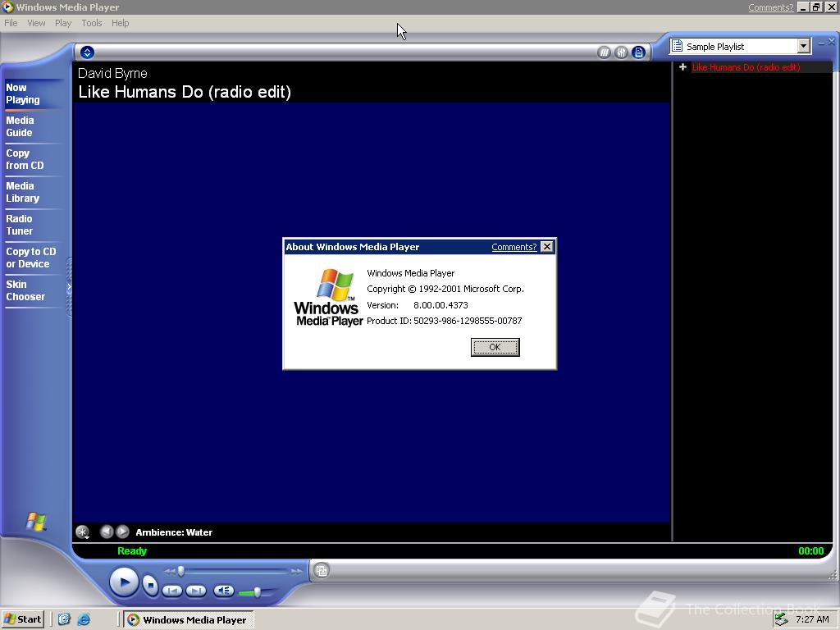Viewport: 840px width, 630px height.
Task: Click the network icon in system tray
Action: click(781, 619)
